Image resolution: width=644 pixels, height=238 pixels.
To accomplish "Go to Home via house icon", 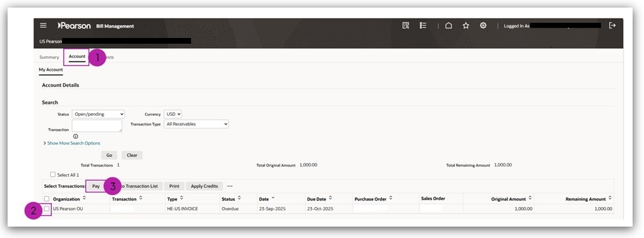I will pyautogui.click(x=449, y=25).
